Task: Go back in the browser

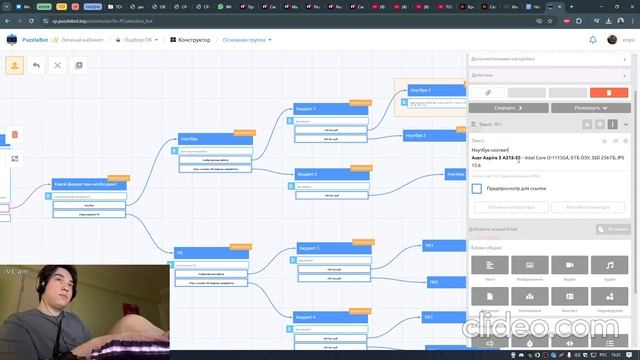Action: click(7, 21)
